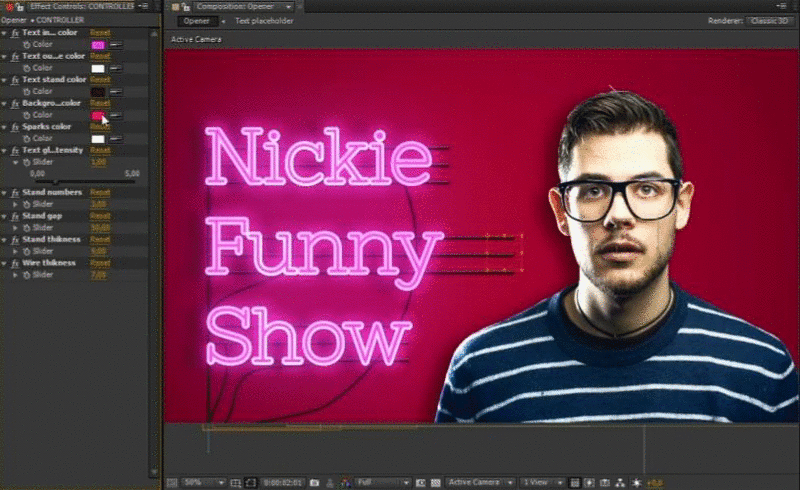Click the Classic 3D renderer button

pyautogui.click(x=769, y=20)
